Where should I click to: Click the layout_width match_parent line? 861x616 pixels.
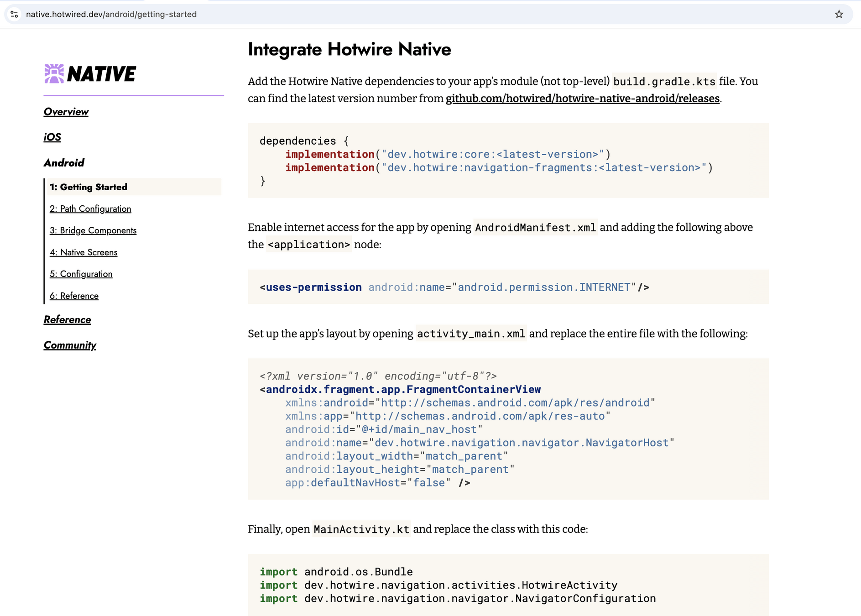pyautogui.click(x=397, y=456)
